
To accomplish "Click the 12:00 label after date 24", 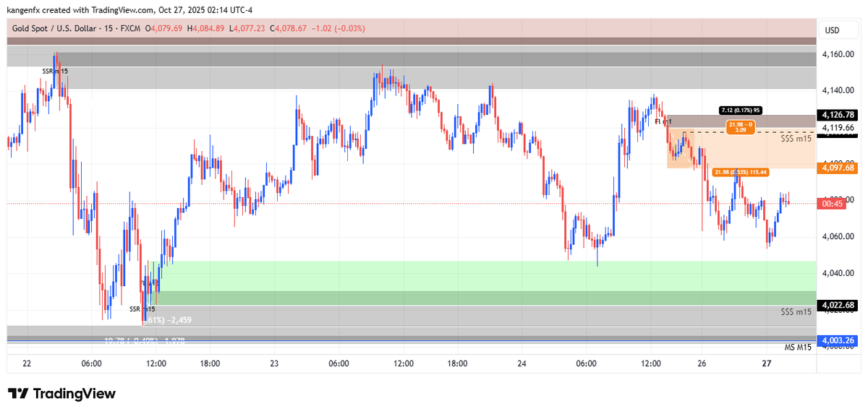I will (x=650, y=364).
